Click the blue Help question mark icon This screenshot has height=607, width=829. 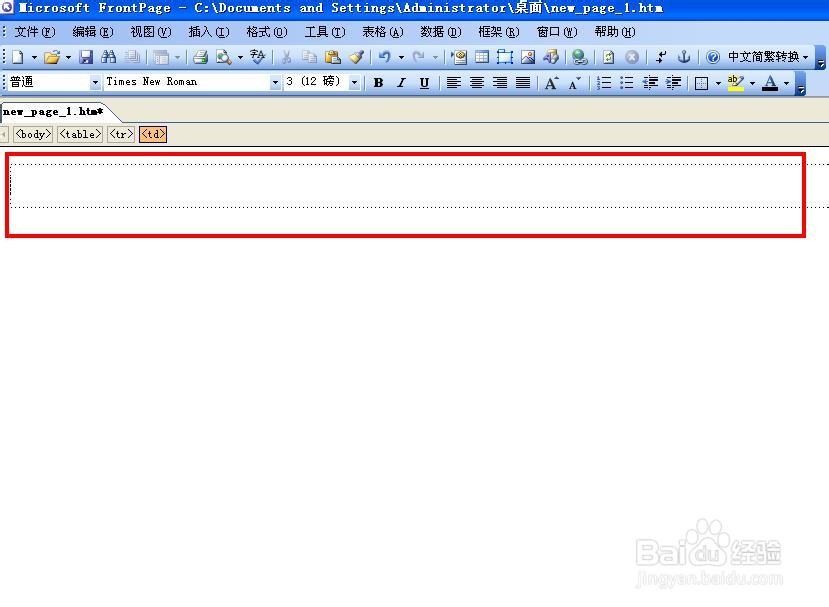tap(713, 57)
